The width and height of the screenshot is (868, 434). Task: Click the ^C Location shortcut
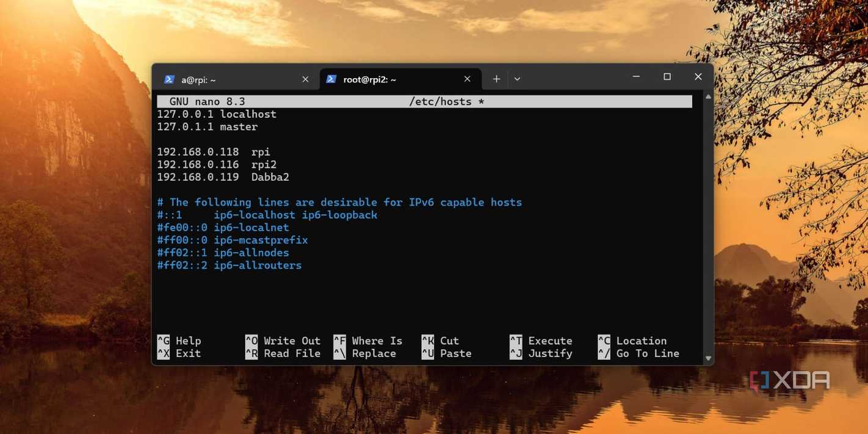tap(632, 341)
